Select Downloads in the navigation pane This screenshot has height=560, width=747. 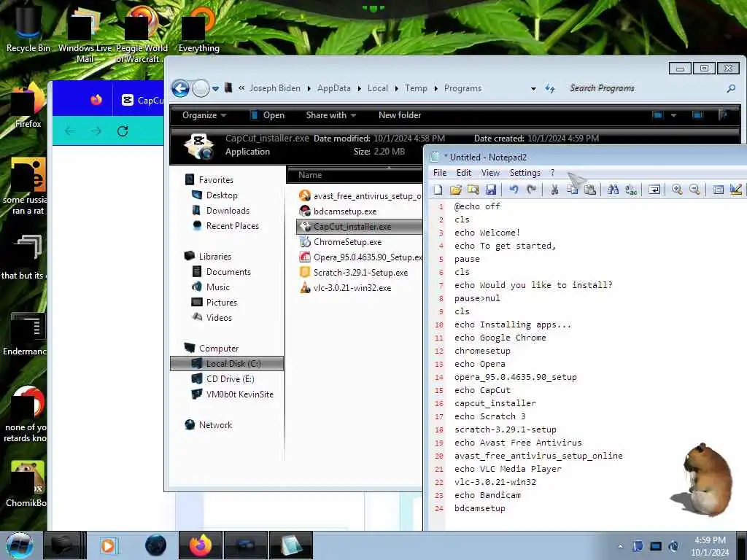228,211
